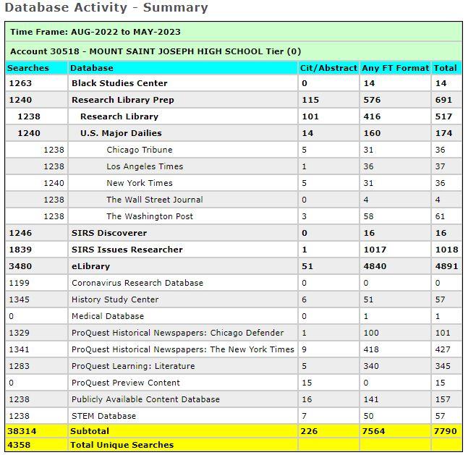Click subtotal Any FT Format value 7564
This screenshot has height=455, width=476.
(x=373, y=431)
